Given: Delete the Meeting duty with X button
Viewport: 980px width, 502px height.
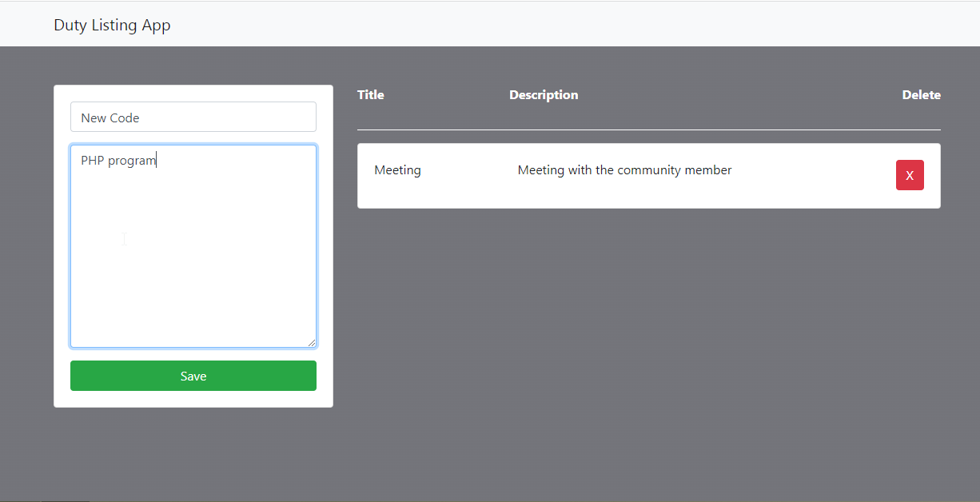Looking at the screenshot, I should [x=910, y=175].
